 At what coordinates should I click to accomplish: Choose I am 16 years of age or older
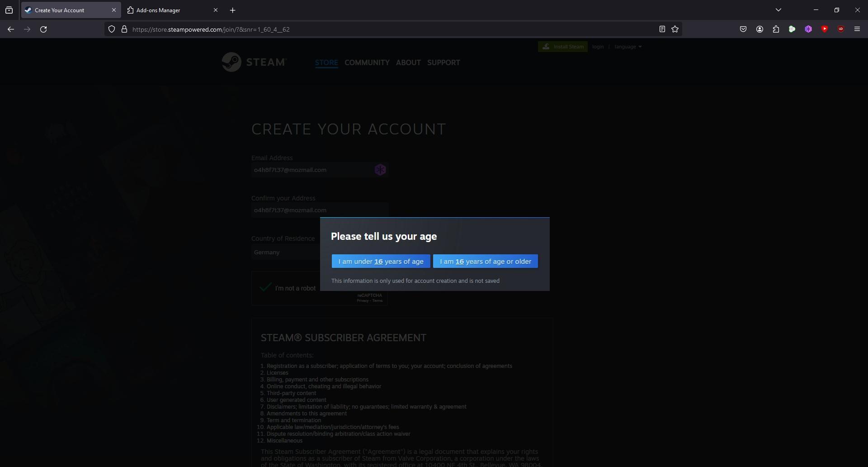486,262
